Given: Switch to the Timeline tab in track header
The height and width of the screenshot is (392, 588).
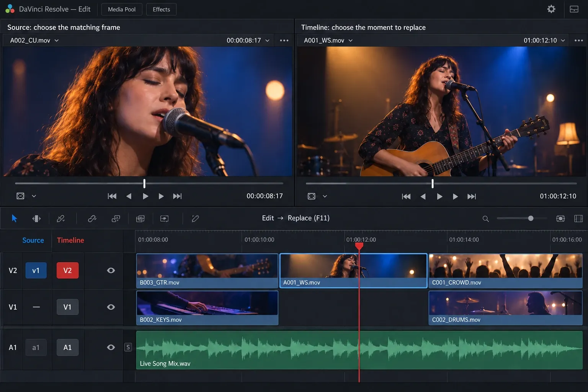Looking at the screenshot, I should pyautogui.click(x=70, y=240).
